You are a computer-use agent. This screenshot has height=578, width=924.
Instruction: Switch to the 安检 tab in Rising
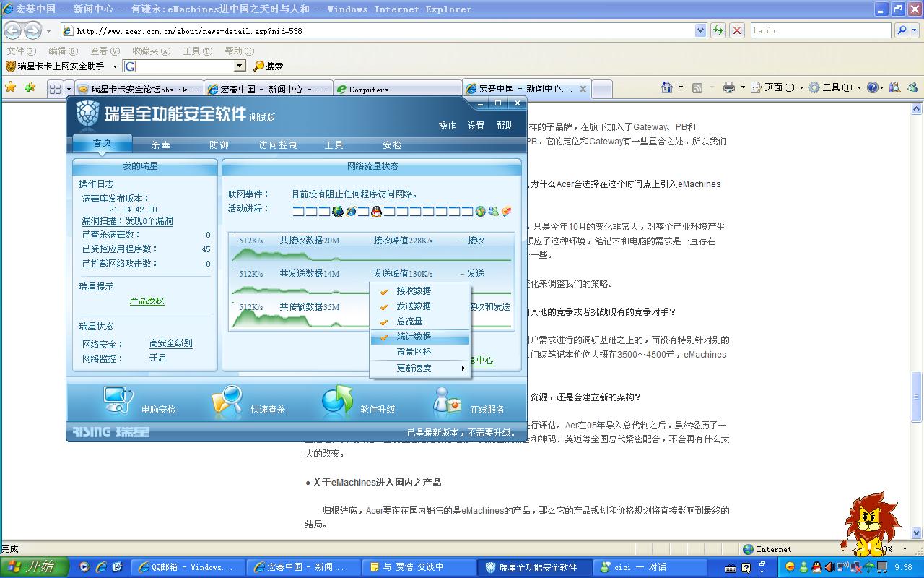(x=392, y=144)
